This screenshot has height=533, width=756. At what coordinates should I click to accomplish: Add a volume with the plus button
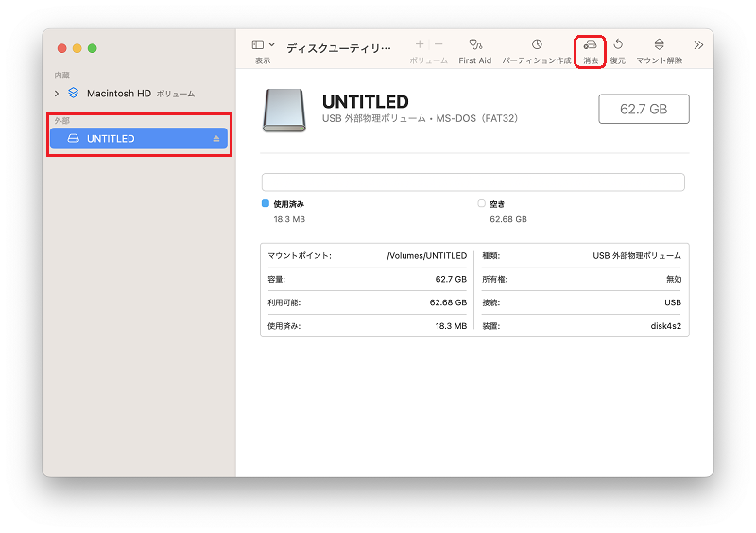[420, 44]
